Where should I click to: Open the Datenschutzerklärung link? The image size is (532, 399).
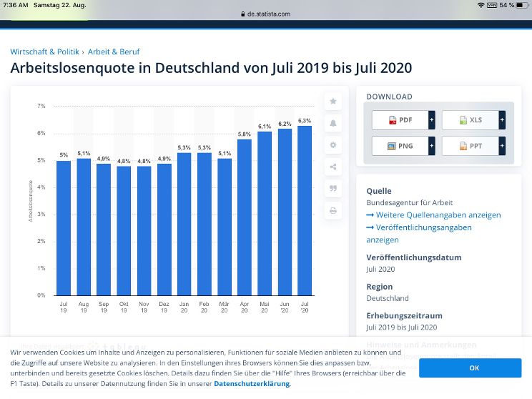pos(252,384)
